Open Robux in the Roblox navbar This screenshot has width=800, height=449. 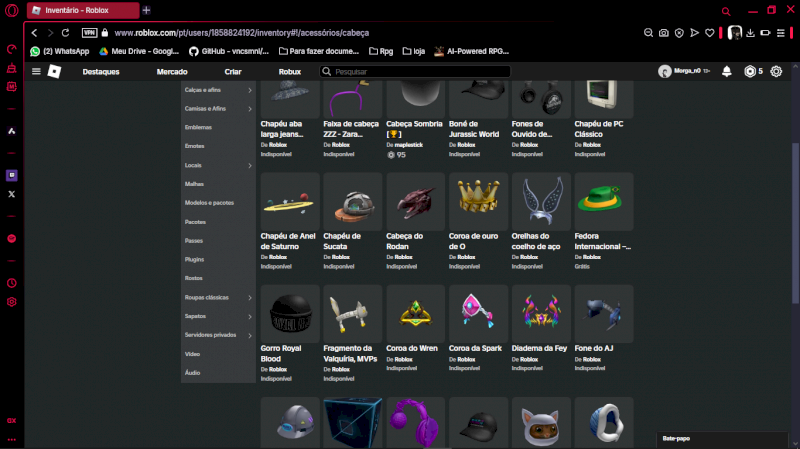(x=290, y=72)
